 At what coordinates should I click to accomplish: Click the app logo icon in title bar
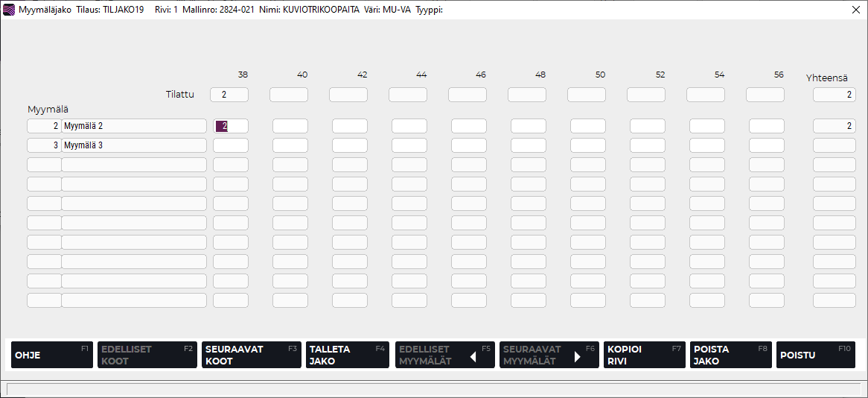[9, 10]
